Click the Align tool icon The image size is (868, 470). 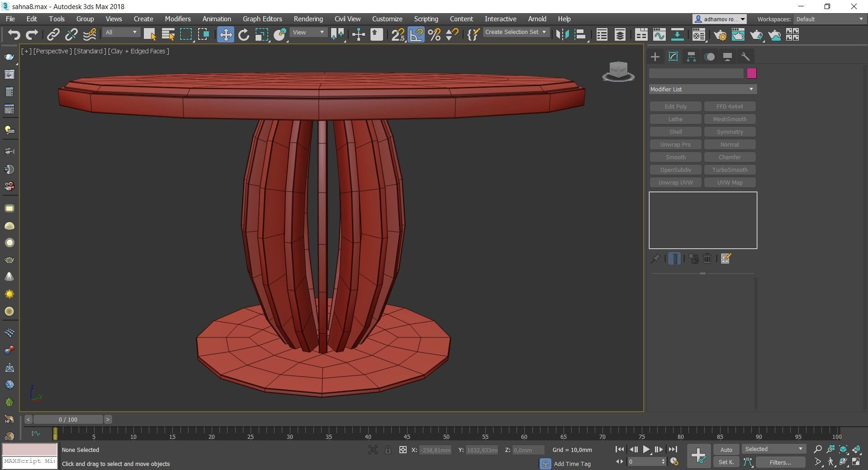580,34
